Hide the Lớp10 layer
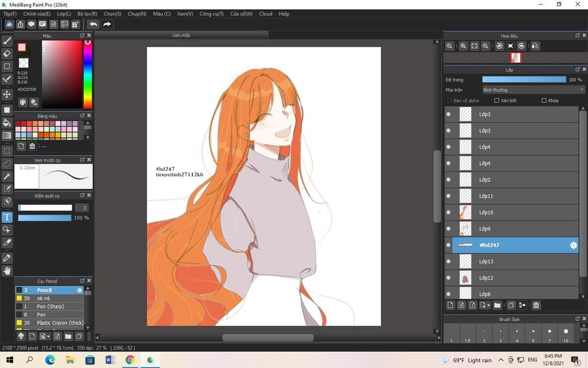 (448, 212)
